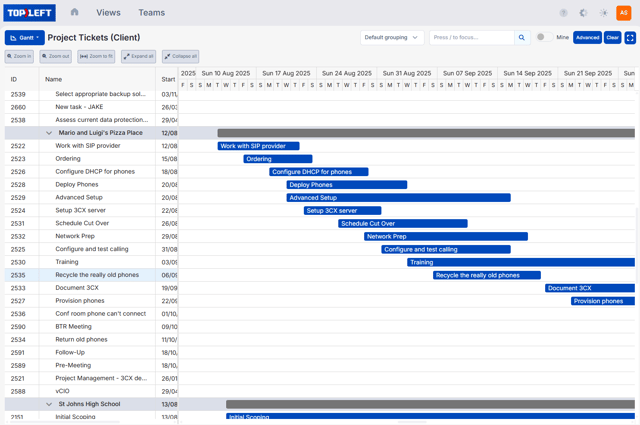Select row 'BTR Meeting'
Screen dimensions: 640x425
(x=91, y=327)
